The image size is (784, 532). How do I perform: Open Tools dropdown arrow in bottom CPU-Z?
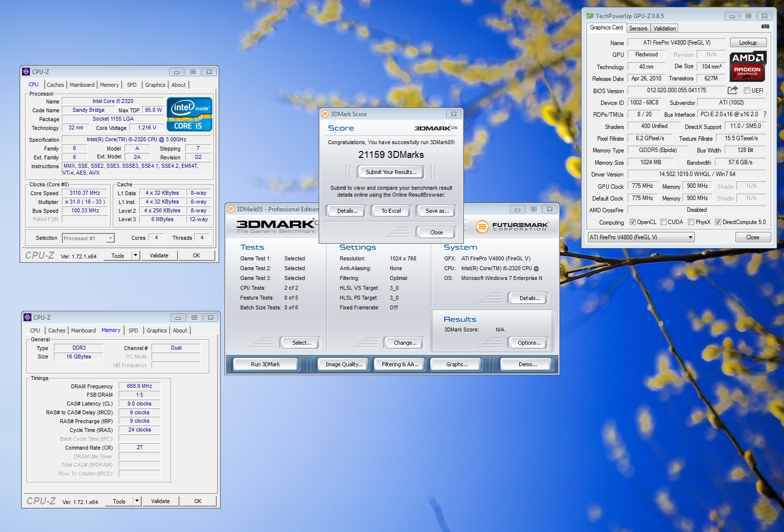(137, 501)
